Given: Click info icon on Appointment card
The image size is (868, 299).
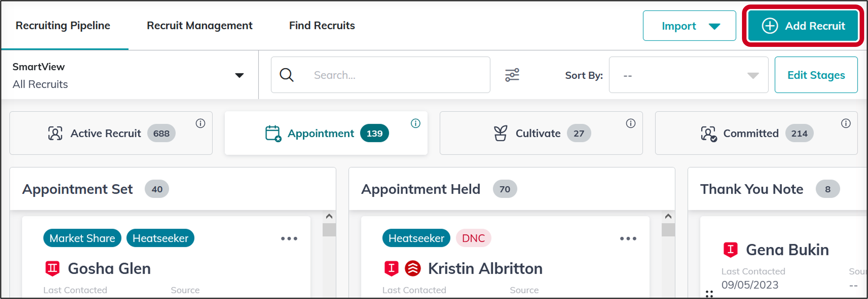Looking at the screenshot, I should pos(415,124).
